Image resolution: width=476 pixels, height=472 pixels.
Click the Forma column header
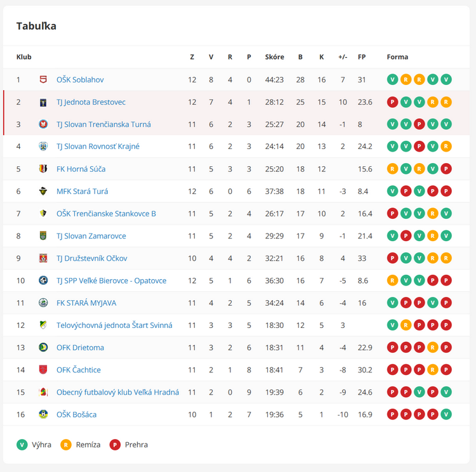(397, 57)
